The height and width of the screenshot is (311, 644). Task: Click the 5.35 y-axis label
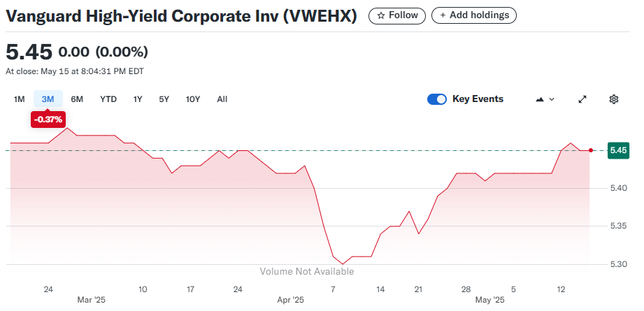click(618, 226)
